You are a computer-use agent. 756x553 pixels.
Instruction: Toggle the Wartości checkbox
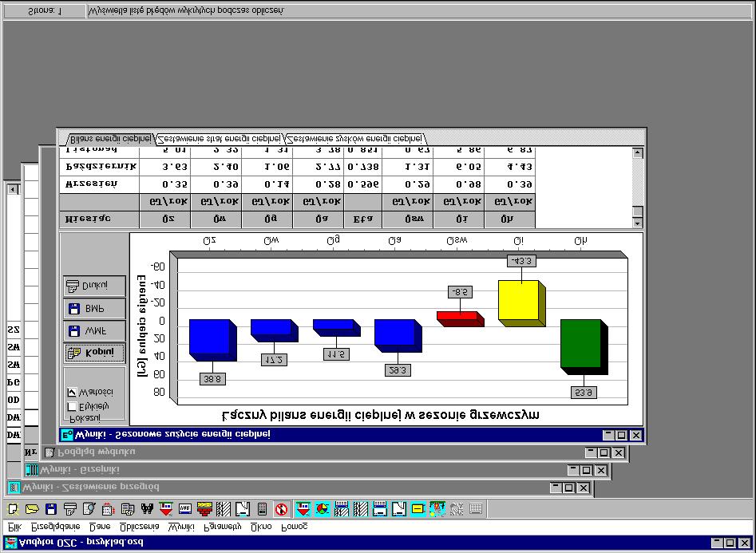[72, 392]
